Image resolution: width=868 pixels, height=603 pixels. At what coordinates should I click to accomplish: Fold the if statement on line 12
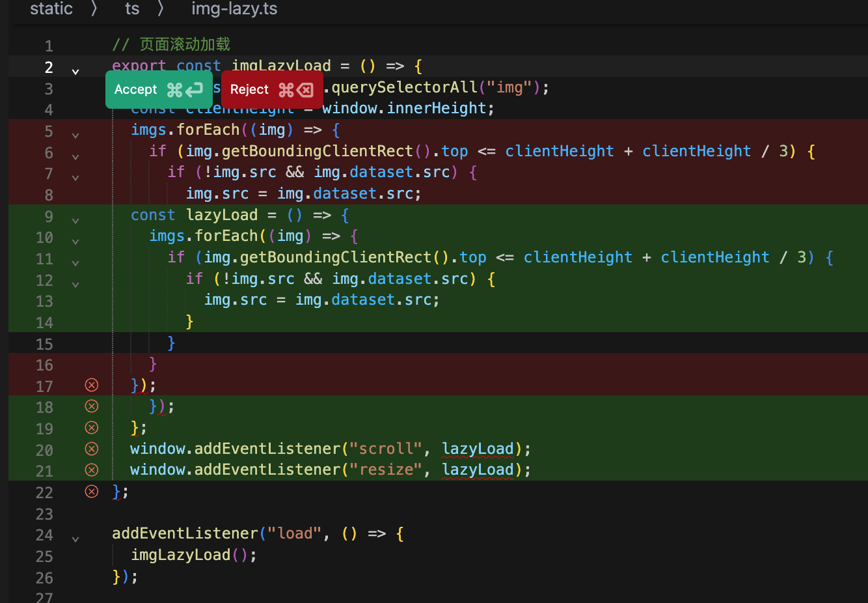(75, 284)
